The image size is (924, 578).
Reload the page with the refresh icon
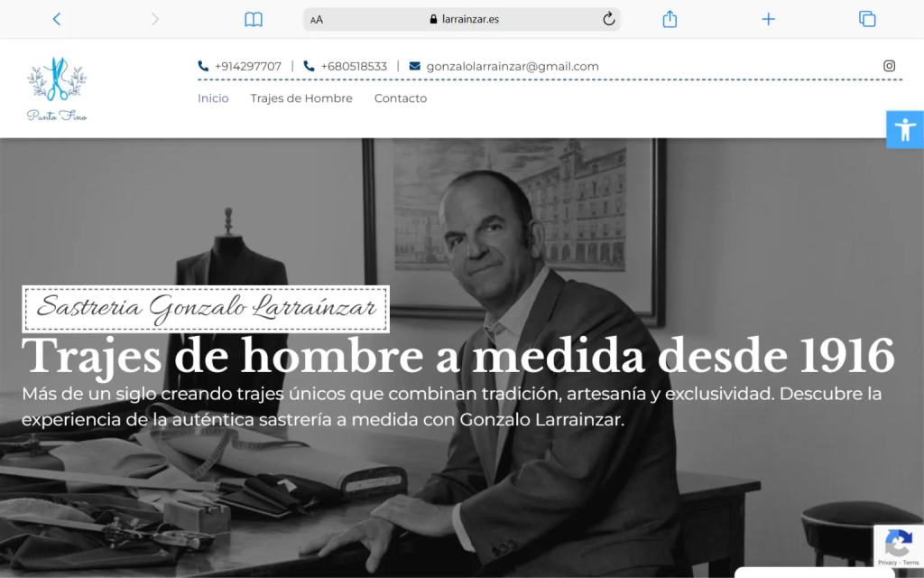[x=608, y=19]
